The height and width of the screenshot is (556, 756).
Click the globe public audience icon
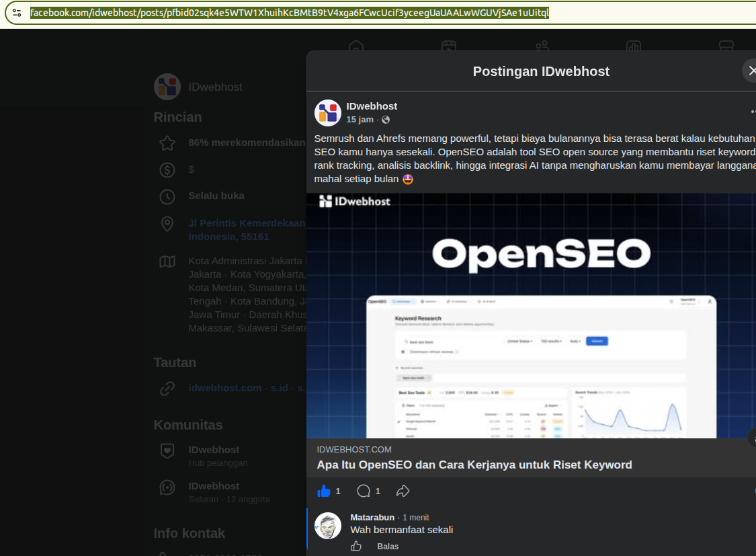(x=386, y=120)
